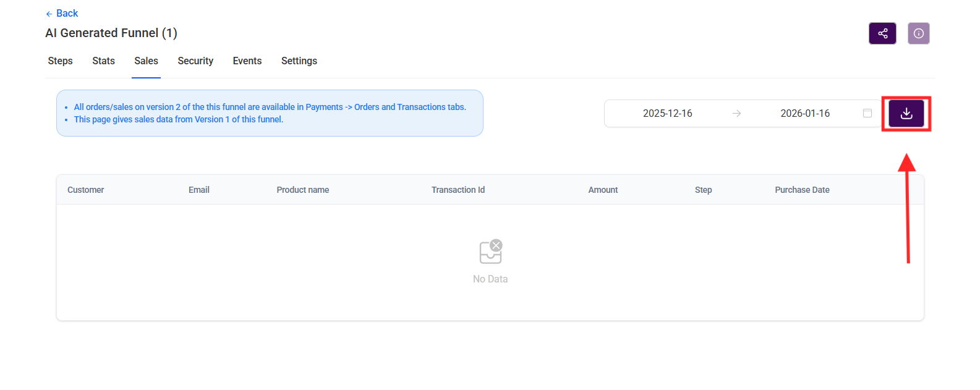Screen dimensions: 980x390
Task: Go to the Security tab
Action: click(195, 61)
